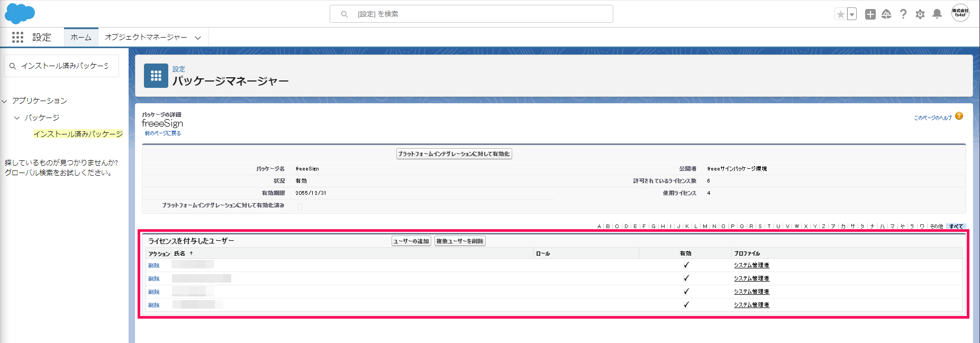Open the header help question mark
Image resolution: width=980 pixels, height=343 pixels.
click(x=903, y=14)
